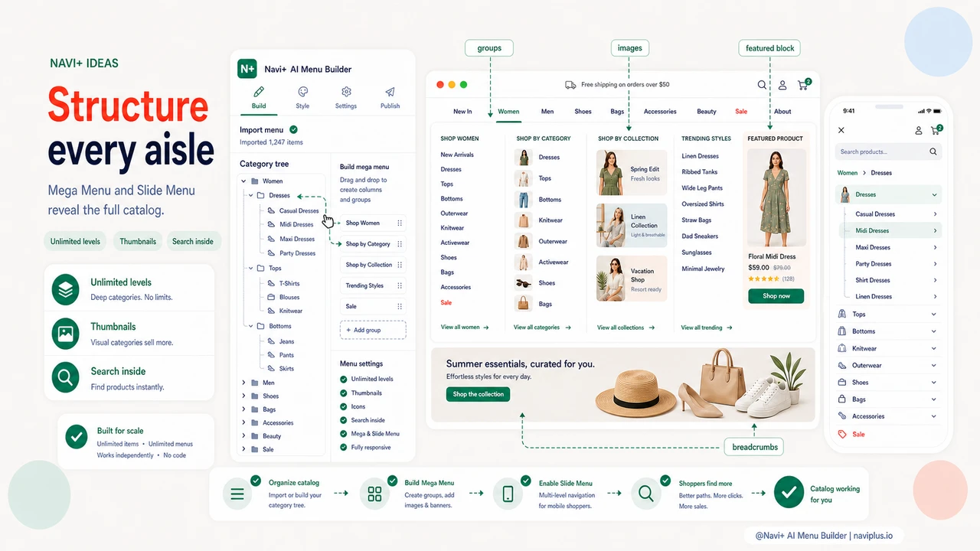The width and height of the screenshot is (980, 551).
Task: Open the View all trending link
Action: pos(707,328)
